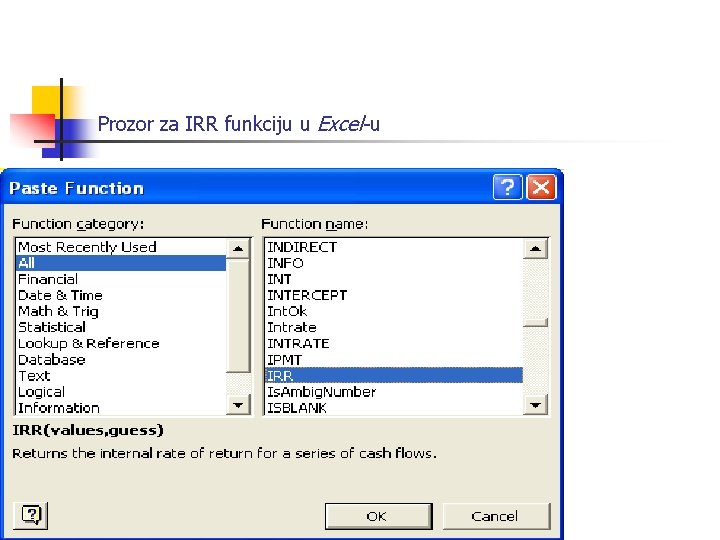Pick the INTERCEPT function
Image resolution: width=720 pixels, height=540 pixels.
[x=394, y=295]
